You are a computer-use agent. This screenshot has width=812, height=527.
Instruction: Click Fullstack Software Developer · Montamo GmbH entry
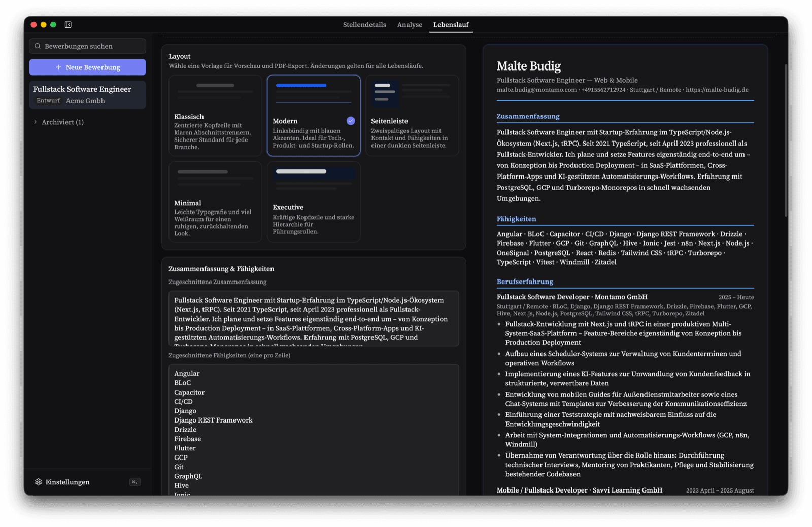(x=572, y=297)
